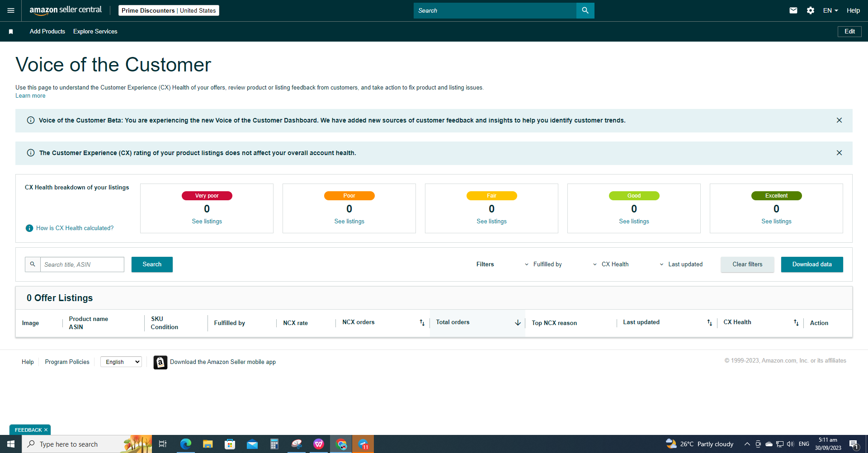Click the top search magnifier button
868x453 pixels.
pyautogui.click(x=585, y=10)
